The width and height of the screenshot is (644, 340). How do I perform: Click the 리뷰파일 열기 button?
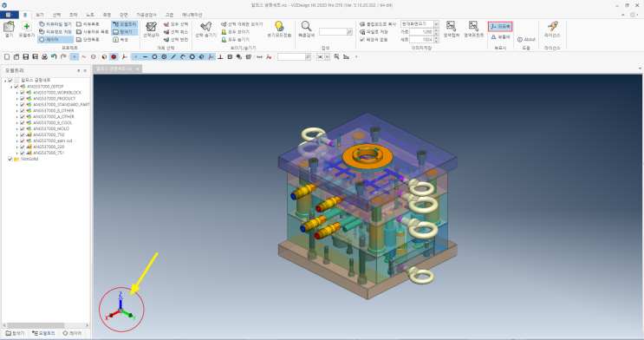click(55, 23)
